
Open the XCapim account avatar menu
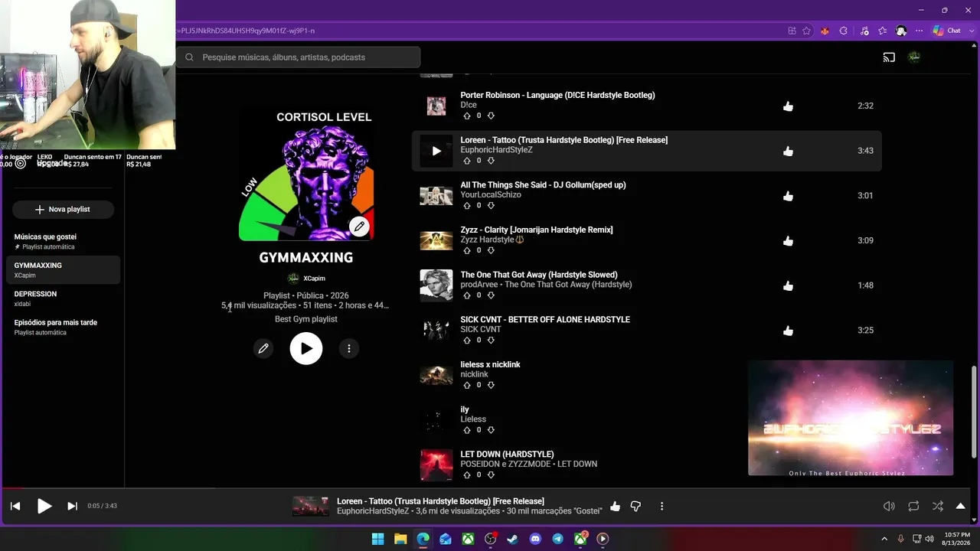(914, 57)
